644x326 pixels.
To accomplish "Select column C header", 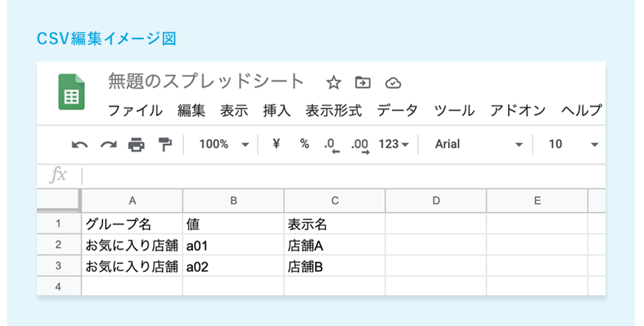I will [x=335, y=201].
